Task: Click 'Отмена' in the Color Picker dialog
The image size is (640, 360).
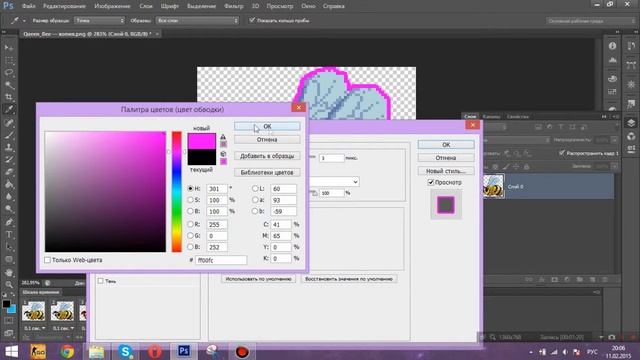Action: point(267,140)
